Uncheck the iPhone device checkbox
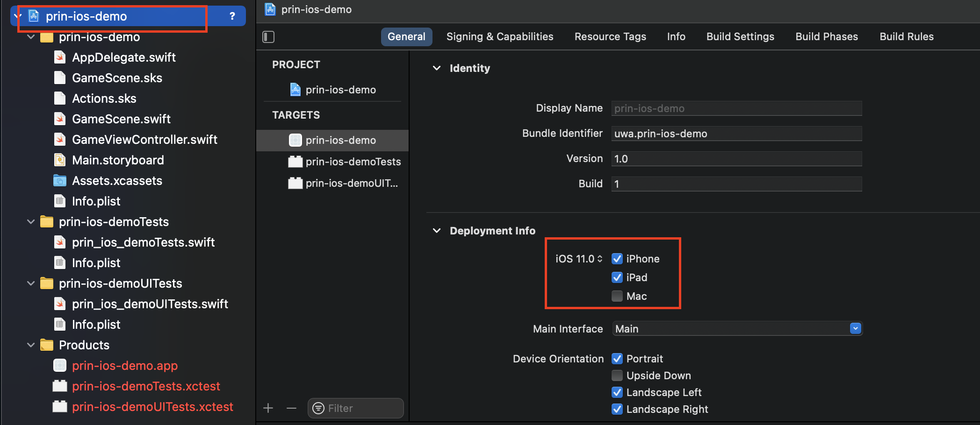 [617, 259]
